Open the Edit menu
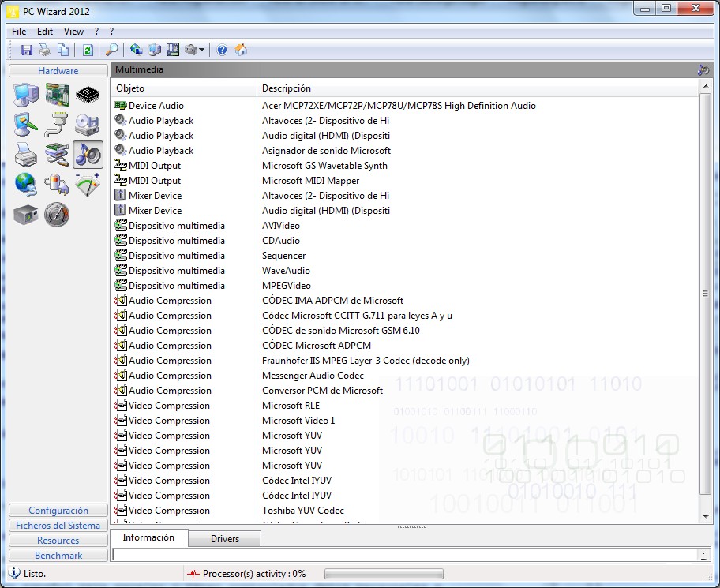720x588 pixels. point(45,32)
